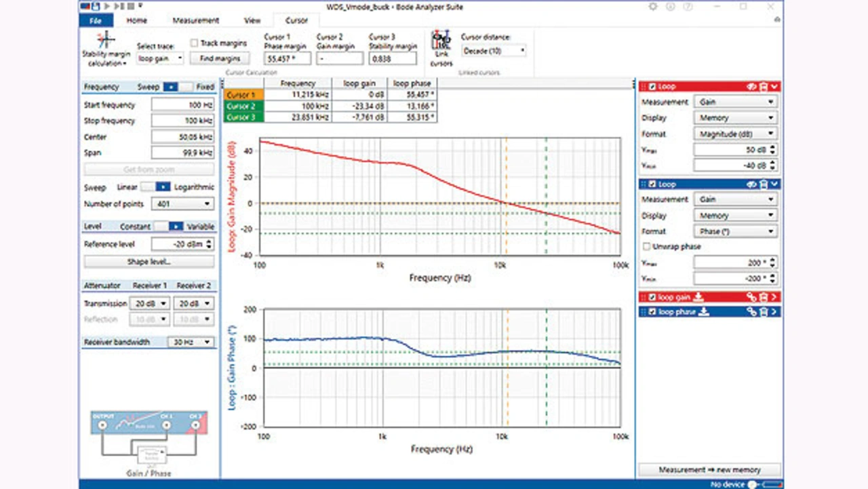
Task: Toggle visibility of the blue Loop trace
Action: 751,184
